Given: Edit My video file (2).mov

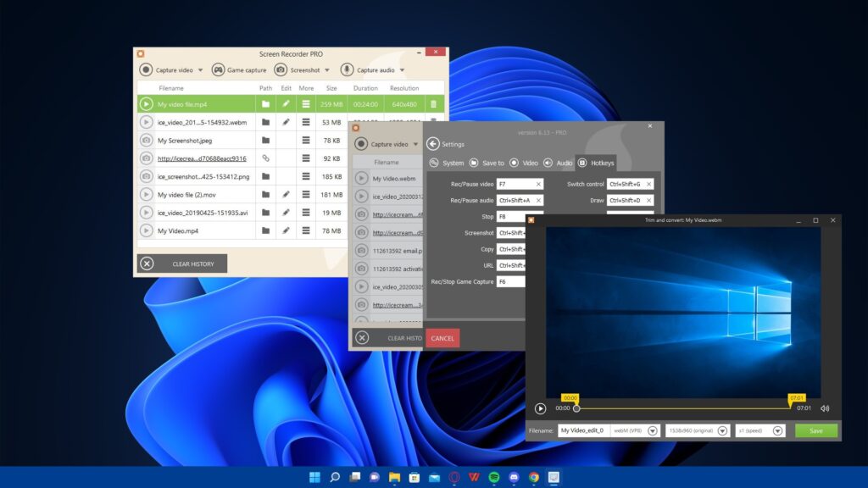Looking at the screenshot, I should tap(286, 194).
